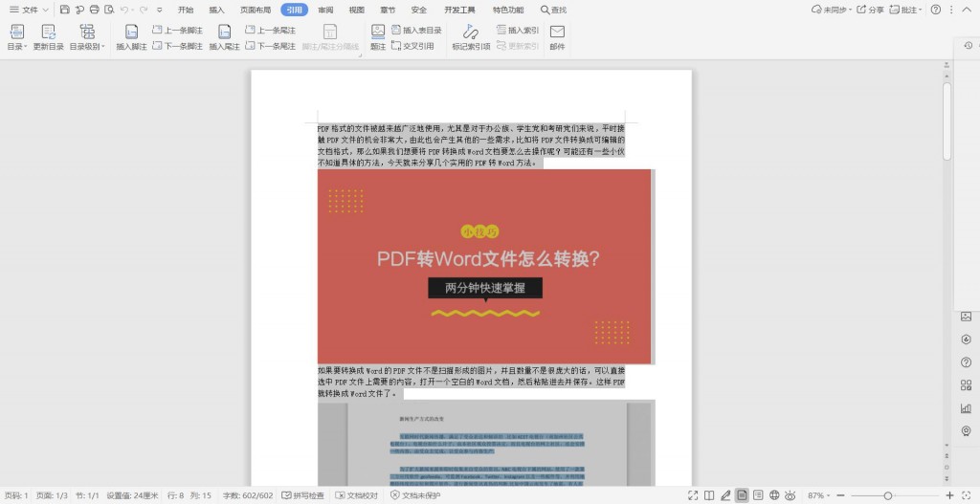980x504 pixels.
Task: Open the 章节 tab
Action: [x=388, y=10]
